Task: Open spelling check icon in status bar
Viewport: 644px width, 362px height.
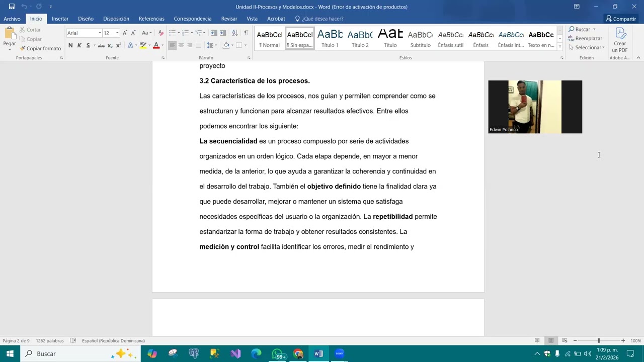Action: pyautogui.click(x=73, y=340)
